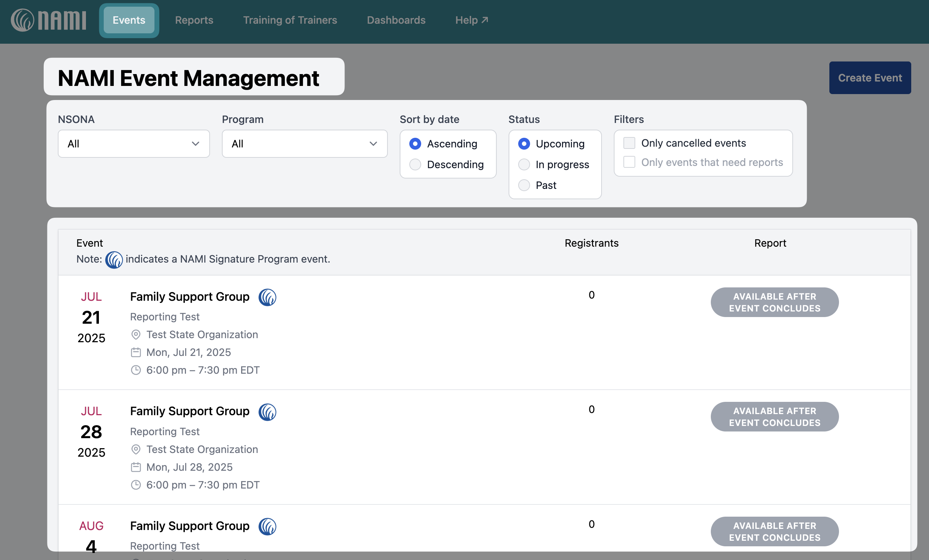
Task: Click the Signature Program icon in table note
Action: 114,260
